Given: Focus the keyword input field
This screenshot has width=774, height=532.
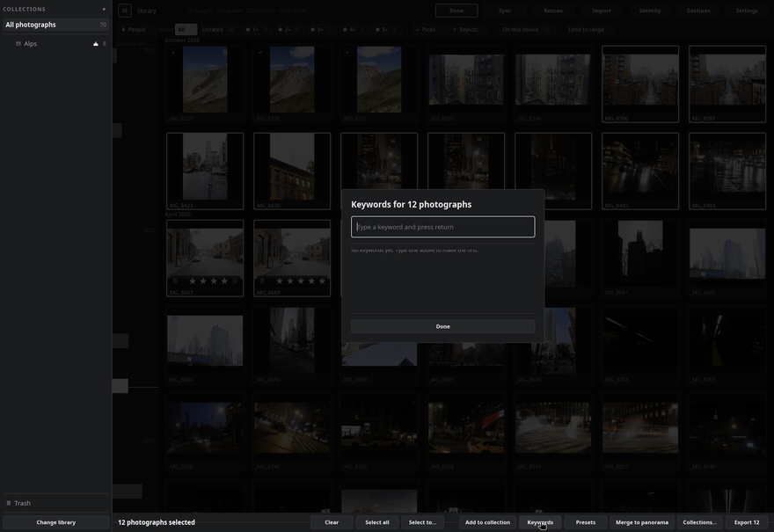Looking at the screenshot, I should [x=442, y=227].
